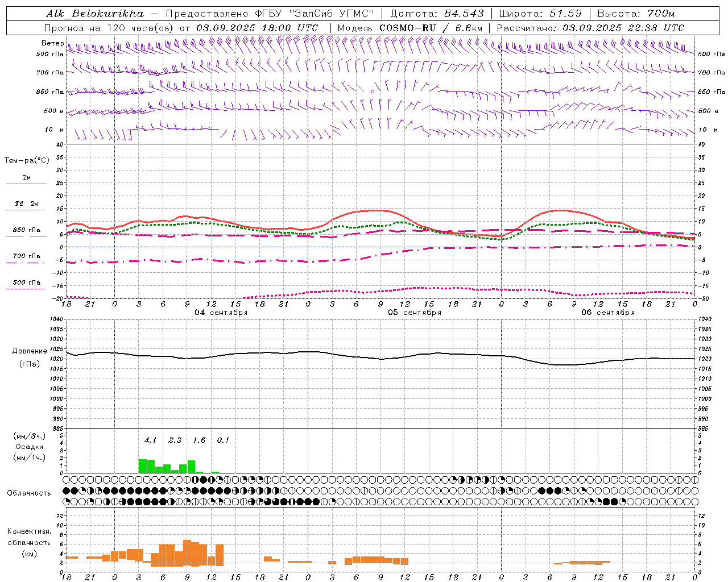
Task: Click the 'Облачность' cloud cover label
Action: 29,493
